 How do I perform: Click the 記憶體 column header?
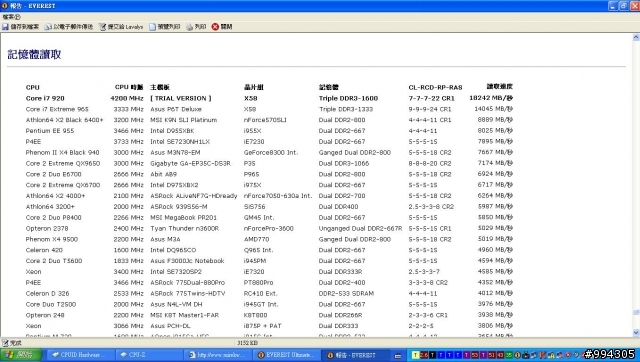coord(329,87)
